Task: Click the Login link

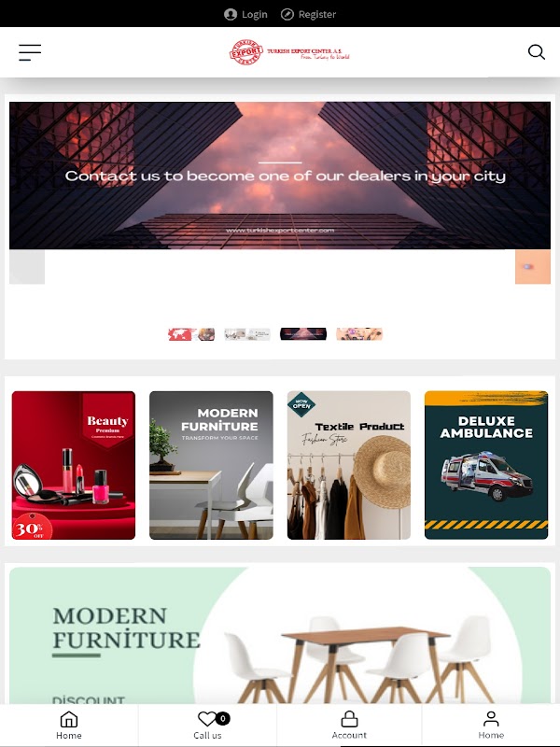Action: [x=254, y=15]
